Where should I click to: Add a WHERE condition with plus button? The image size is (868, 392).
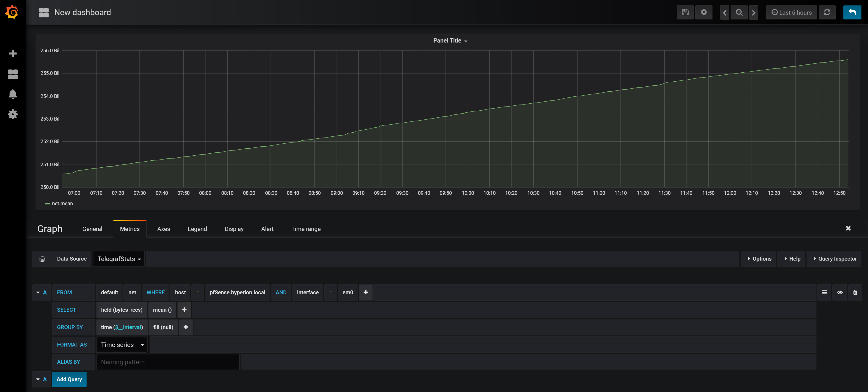pos(366,292)
